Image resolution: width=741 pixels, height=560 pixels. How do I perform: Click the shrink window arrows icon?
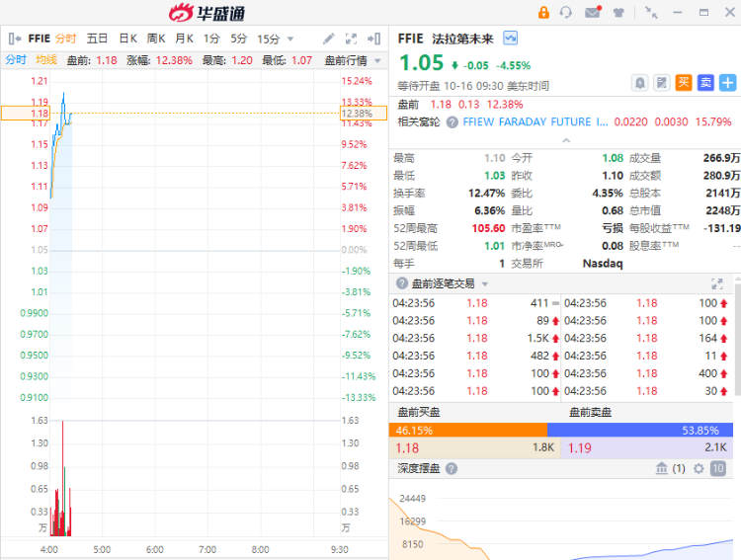(652, 12)
